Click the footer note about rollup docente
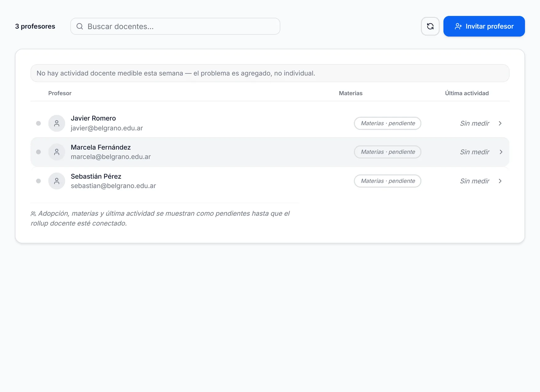Viewport: 540px width, 392px height. pyautogui.click(x=160, y=218)
